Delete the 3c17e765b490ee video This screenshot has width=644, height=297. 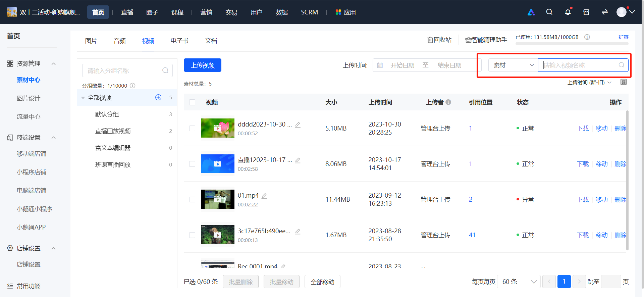click(x=621, y=235)
